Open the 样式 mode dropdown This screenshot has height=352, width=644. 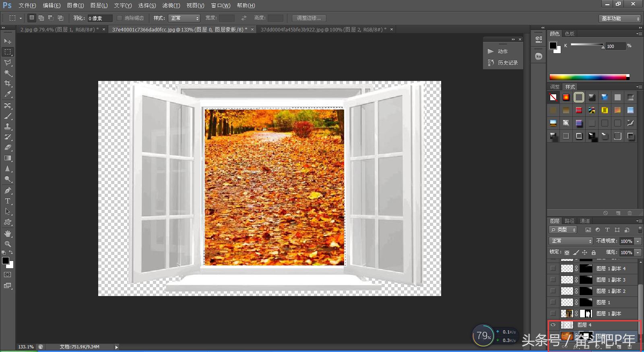184,18
